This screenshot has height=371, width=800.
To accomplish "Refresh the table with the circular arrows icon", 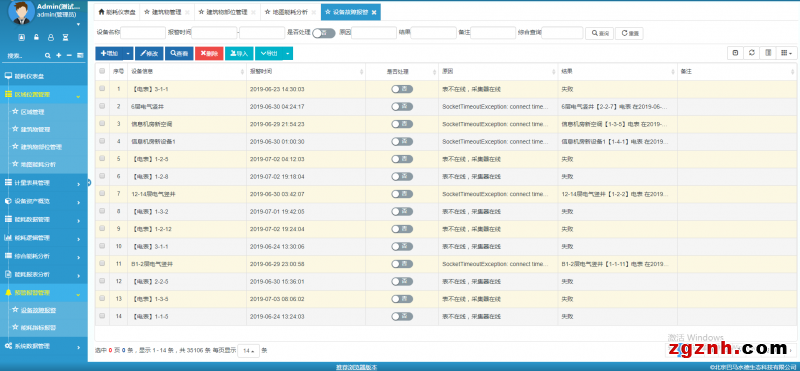I will point(752,53).
